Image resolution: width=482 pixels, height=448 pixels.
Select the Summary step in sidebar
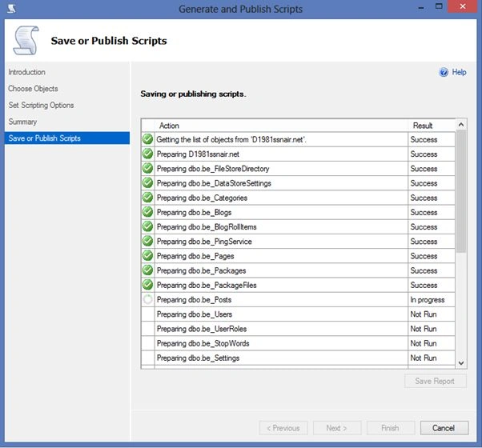tap(22, 122)
